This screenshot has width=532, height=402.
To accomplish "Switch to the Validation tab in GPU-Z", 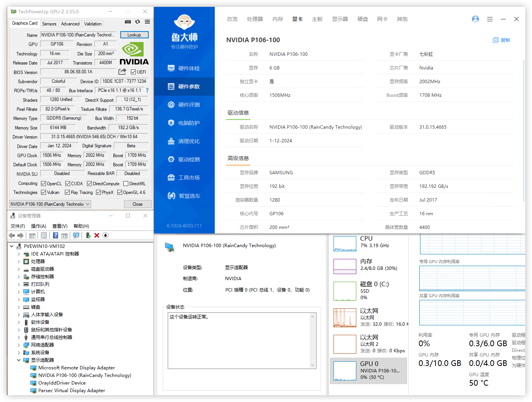I will [93, 24].
